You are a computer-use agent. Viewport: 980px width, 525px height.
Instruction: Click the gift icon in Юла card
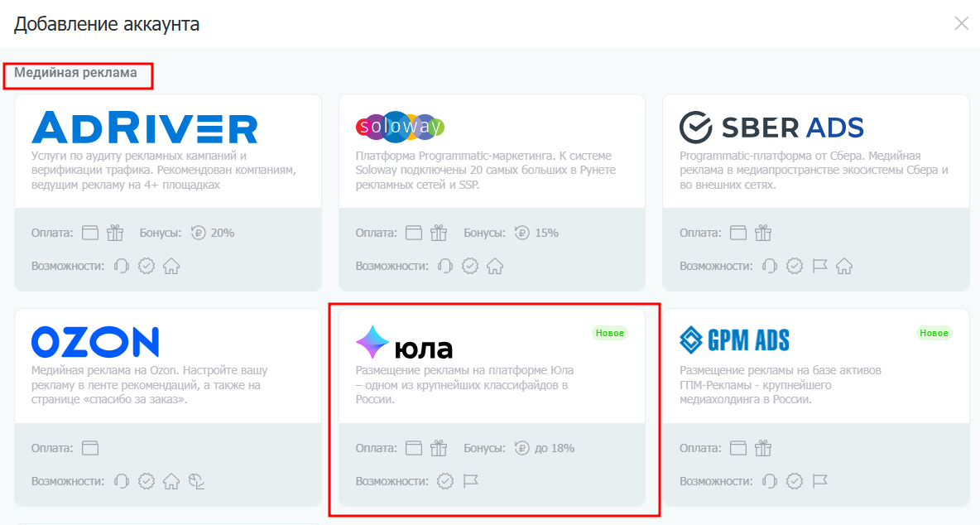(439, 448)
